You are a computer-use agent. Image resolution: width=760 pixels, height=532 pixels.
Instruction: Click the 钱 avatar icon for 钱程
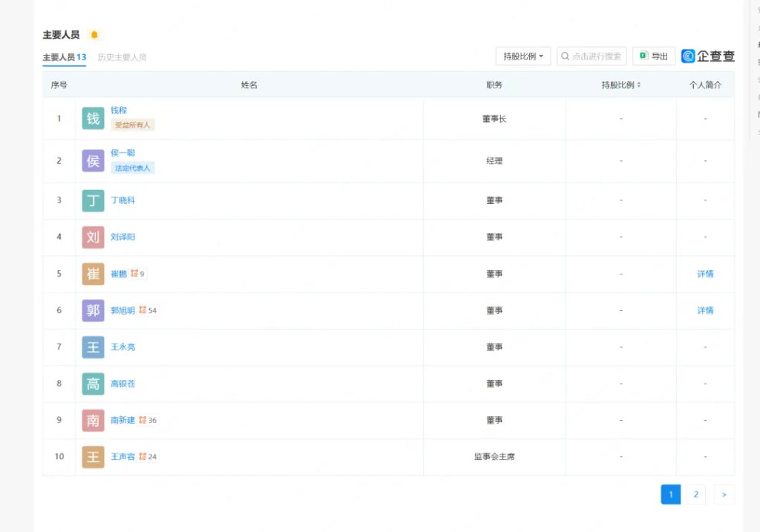pos(93,119)
